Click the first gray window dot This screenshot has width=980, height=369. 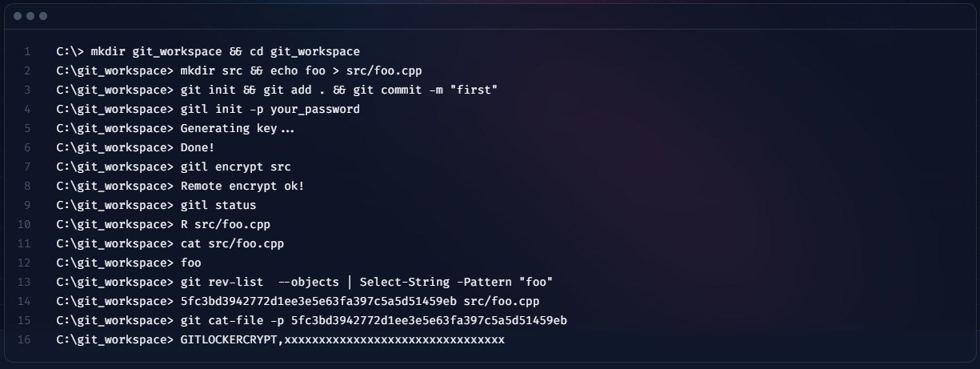coord(18,16)
